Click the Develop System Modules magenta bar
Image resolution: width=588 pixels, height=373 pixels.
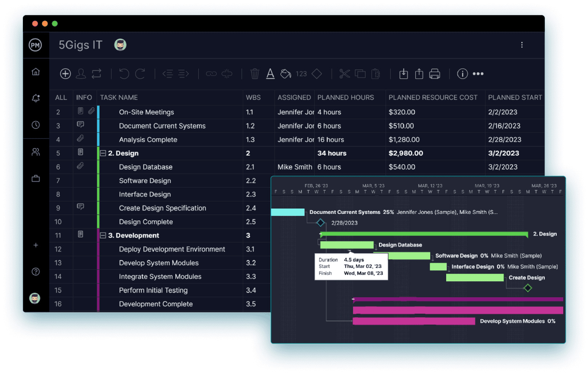tap(414, 321)
